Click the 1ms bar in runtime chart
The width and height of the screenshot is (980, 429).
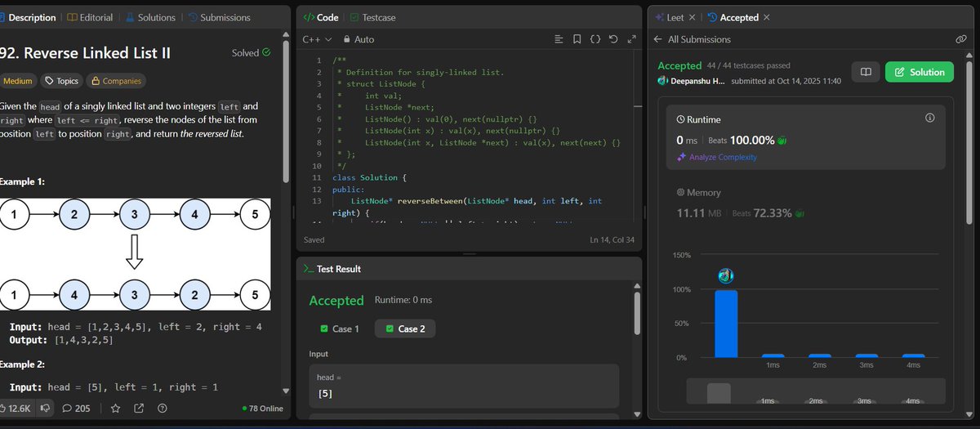pyautogui.click(x=773, y=355)
